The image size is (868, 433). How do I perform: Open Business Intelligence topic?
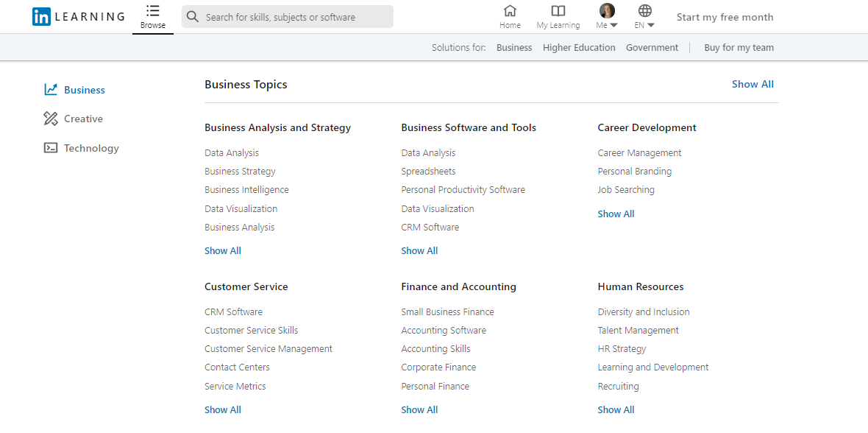(x=247, y=189)
